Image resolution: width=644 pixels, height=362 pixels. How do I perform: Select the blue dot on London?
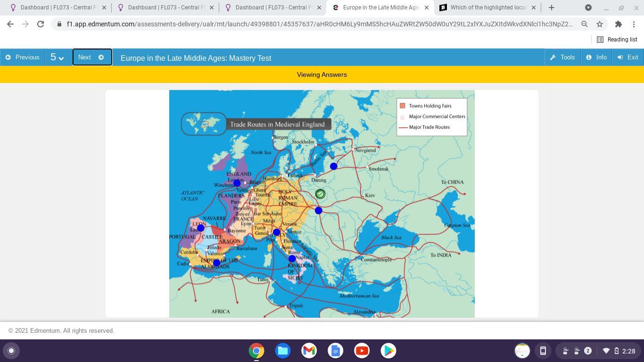pos(237,183)
